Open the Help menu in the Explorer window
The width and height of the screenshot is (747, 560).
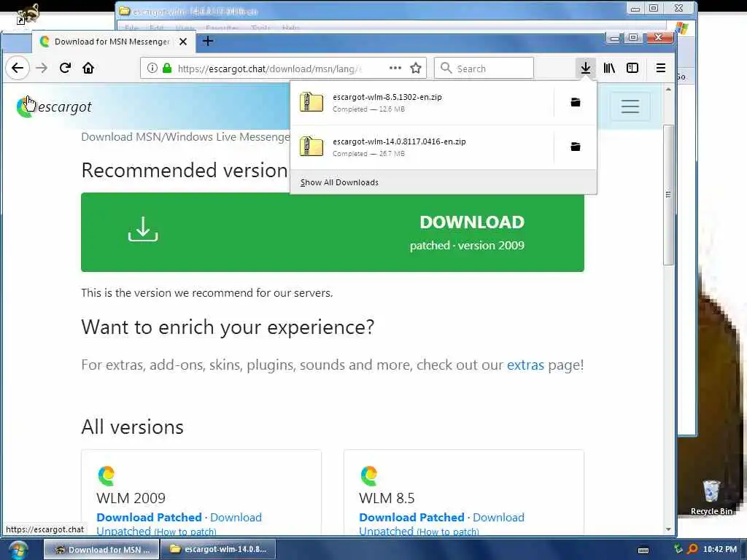coord(290,28)
